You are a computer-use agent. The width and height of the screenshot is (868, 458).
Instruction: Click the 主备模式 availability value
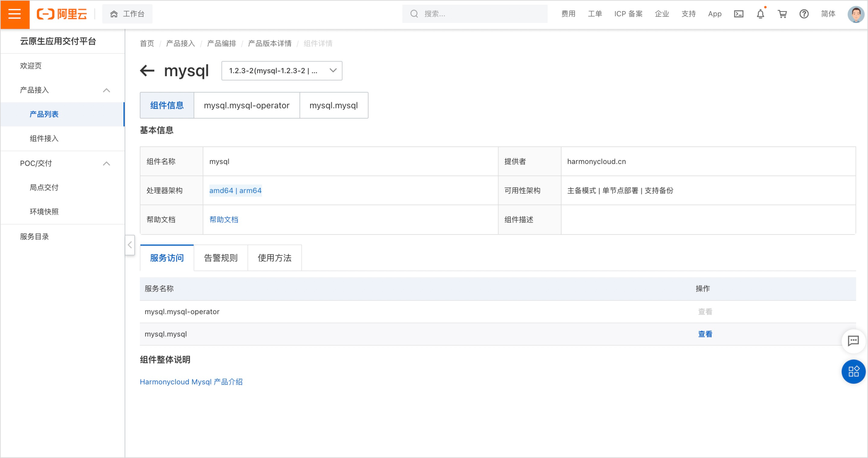point(582,190)
